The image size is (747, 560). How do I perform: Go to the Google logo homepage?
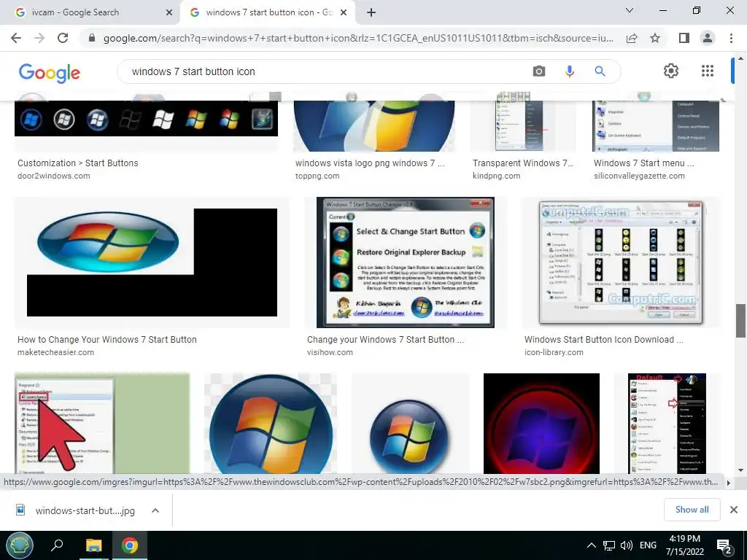pos(50,73)
